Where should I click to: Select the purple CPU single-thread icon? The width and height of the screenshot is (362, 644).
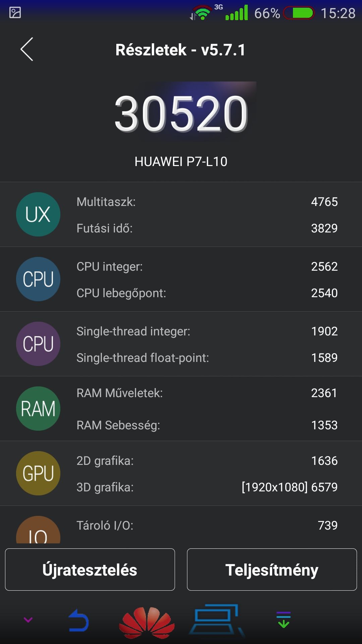[38, 344]
